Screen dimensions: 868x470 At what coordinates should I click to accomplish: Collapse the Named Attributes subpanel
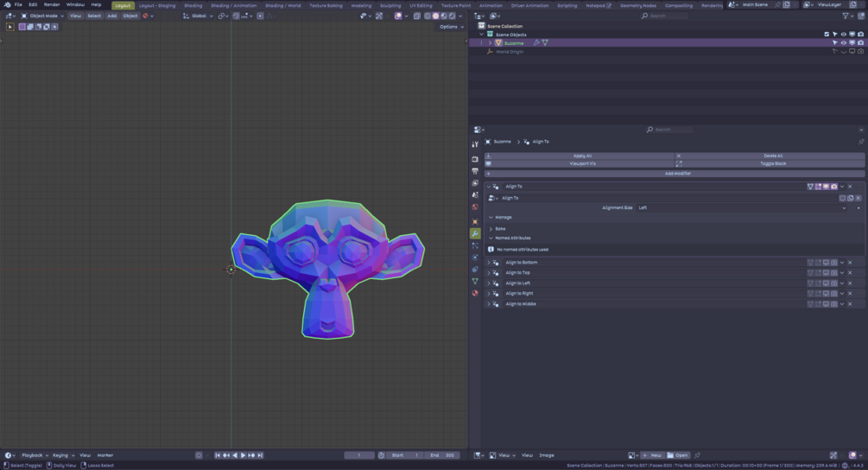pyautogui.click(x=491, y=238)
